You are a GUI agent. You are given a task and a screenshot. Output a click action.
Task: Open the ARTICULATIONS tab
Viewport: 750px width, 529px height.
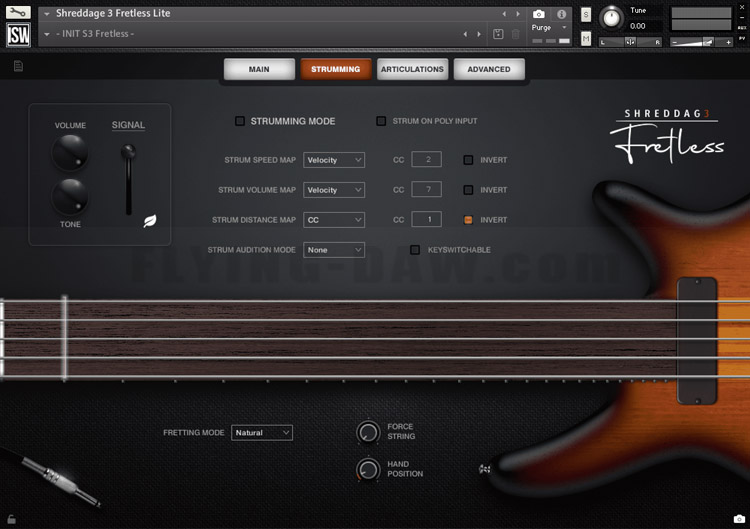click(412, 69)
